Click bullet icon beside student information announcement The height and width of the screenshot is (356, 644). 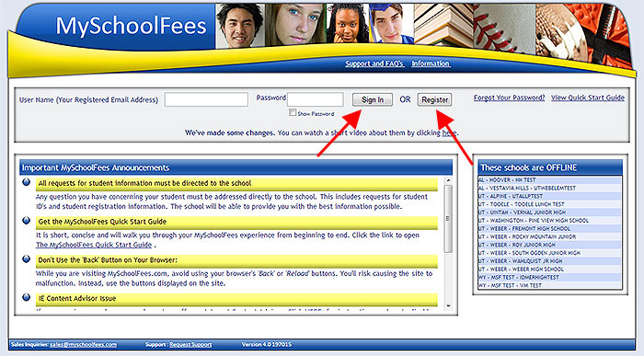[27, 182]
